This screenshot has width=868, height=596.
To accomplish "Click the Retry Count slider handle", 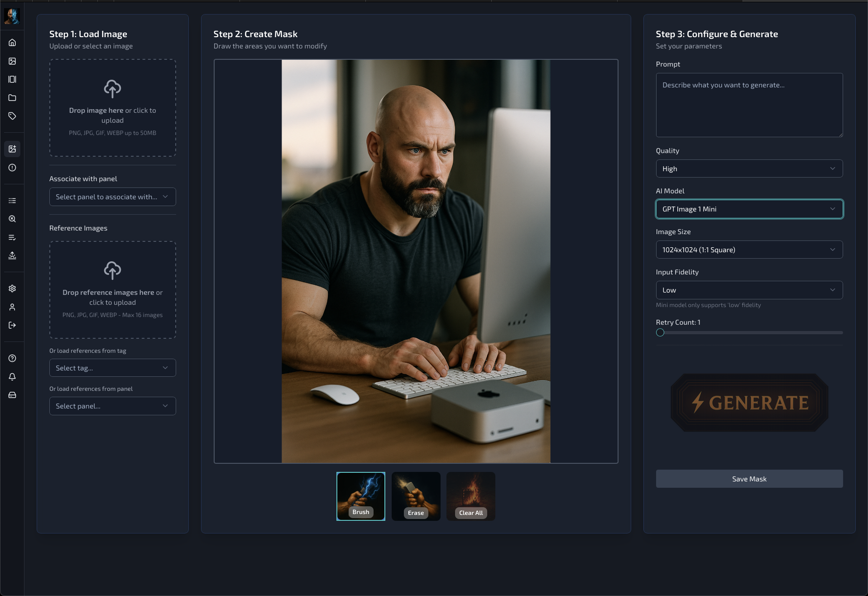I will (660, 333).
